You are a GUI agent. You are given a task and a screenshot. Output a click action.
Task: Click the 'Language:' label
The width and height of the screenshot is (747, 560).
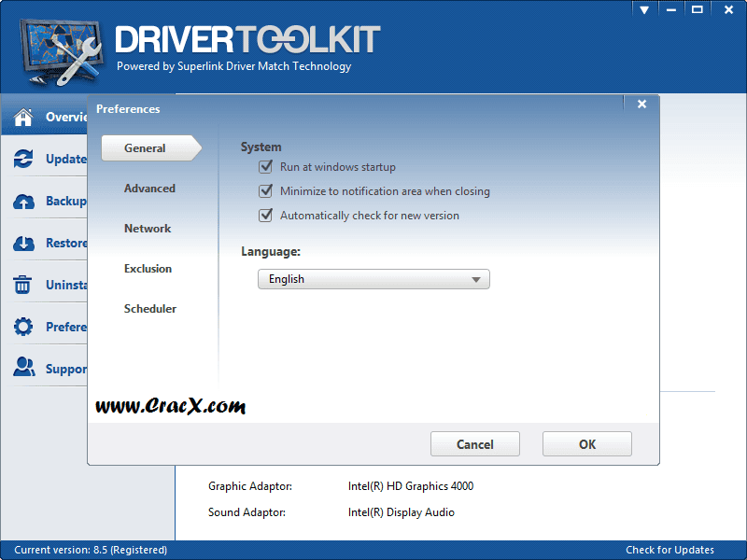(271, 251)
